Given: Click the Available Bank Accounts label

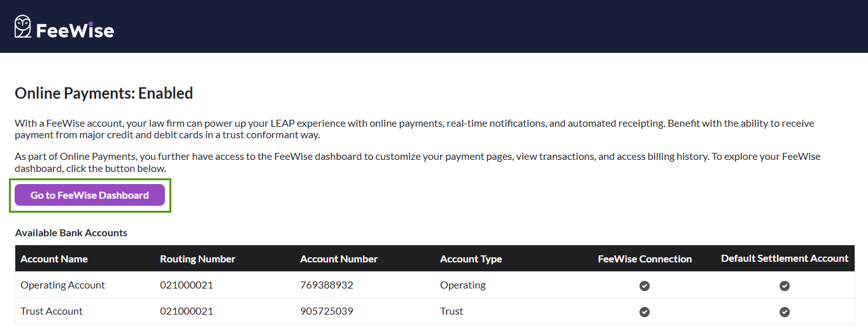Looking at the screenshot, I should point(71,233).
